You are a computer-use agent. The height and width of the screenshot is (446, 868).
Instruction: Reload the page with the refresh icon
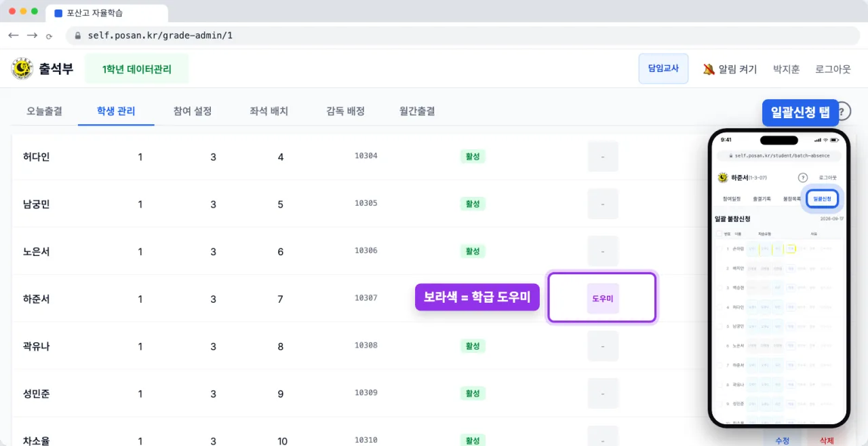tap(49, 36)
